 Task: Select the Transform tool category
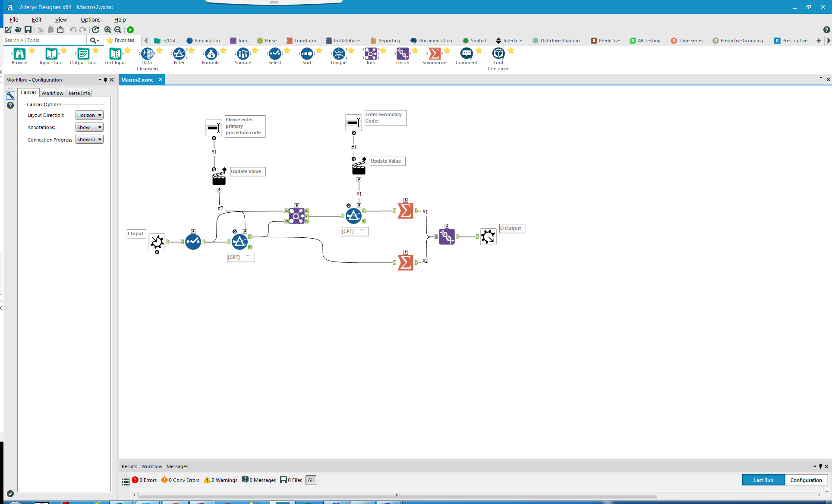click(301, 40)
